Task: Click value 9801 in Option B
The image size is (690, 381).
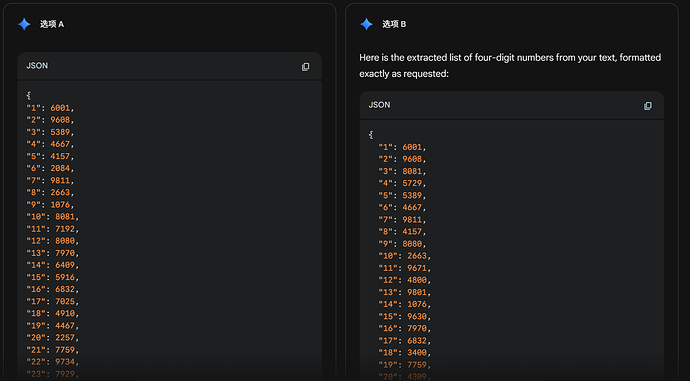Action: (417, 292)
